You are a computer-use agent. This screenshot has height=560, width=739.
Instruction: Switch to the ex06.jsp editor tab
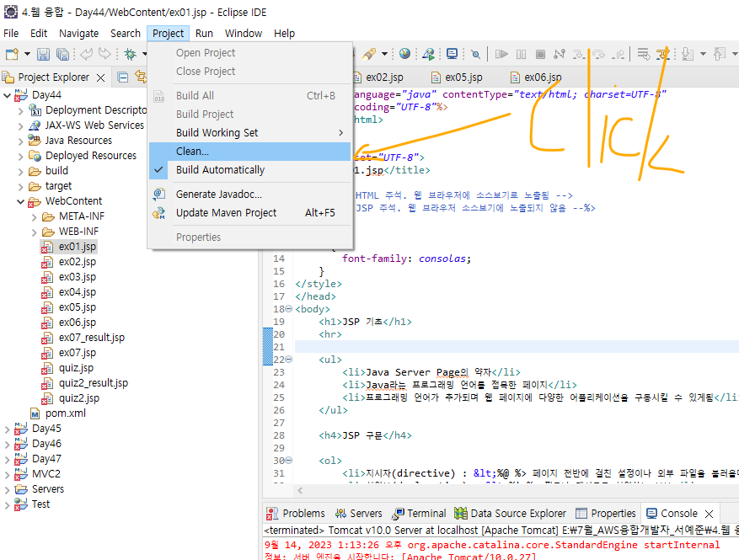(536, 77)
